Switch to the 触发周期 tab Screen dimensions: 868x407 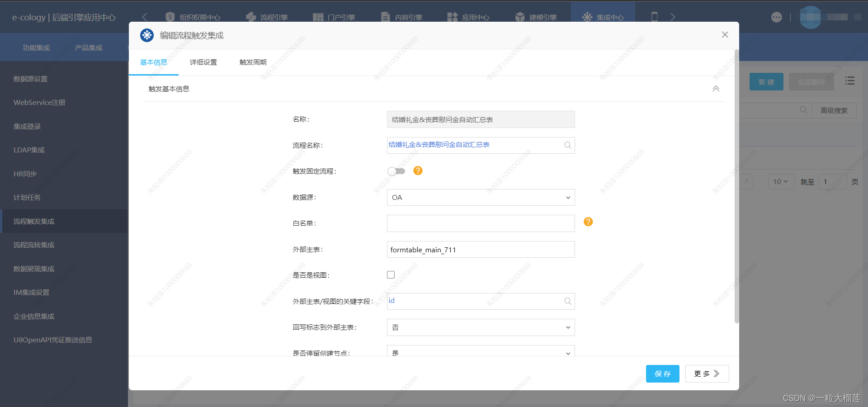(x=253, y=62)
